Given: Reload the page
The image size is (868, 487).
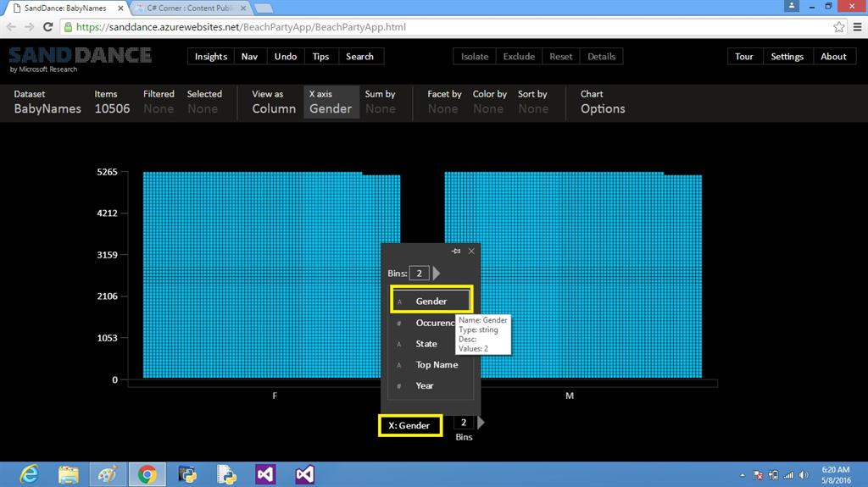Looking at the screenshot, I should (48, 27).
